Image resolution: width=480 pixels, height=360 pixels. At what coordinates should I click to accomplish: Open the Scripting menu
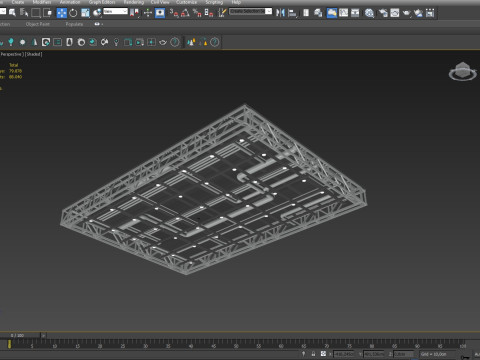click(x=214, y=2)
